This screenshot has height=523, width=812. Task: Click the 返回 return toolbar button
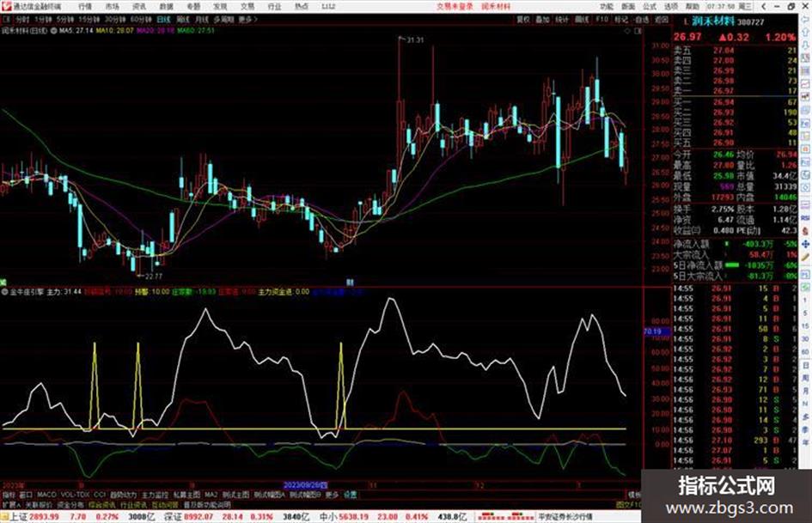coord(662,19)
